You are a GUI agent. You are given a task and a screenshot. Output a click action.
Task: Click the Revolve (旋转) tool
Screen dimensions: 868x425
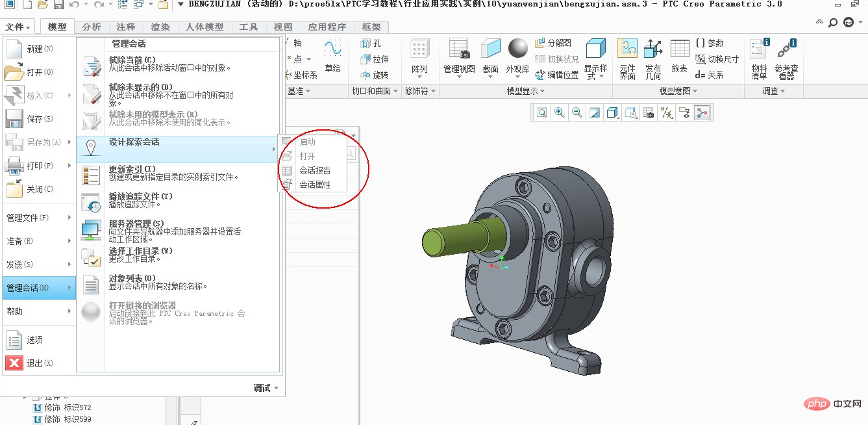[x=375, y=75]
